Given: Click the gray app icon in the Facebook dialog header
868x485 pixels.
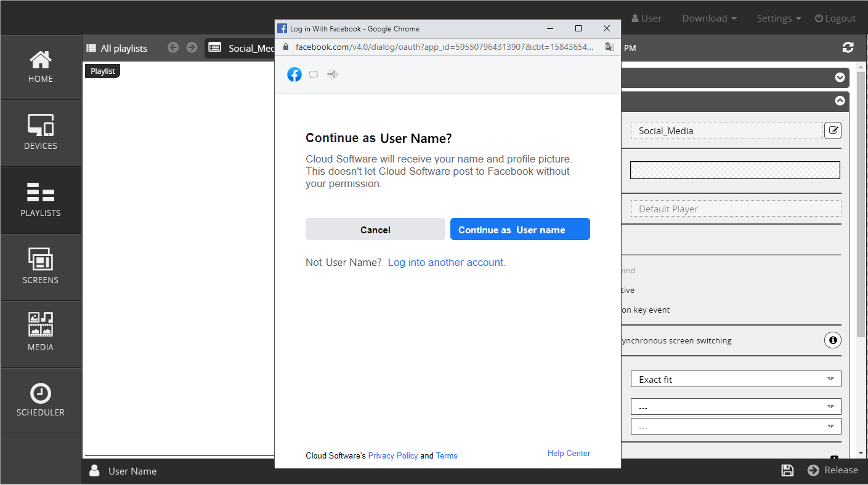Looking at the screenshot, I should [x=333, y=74].
